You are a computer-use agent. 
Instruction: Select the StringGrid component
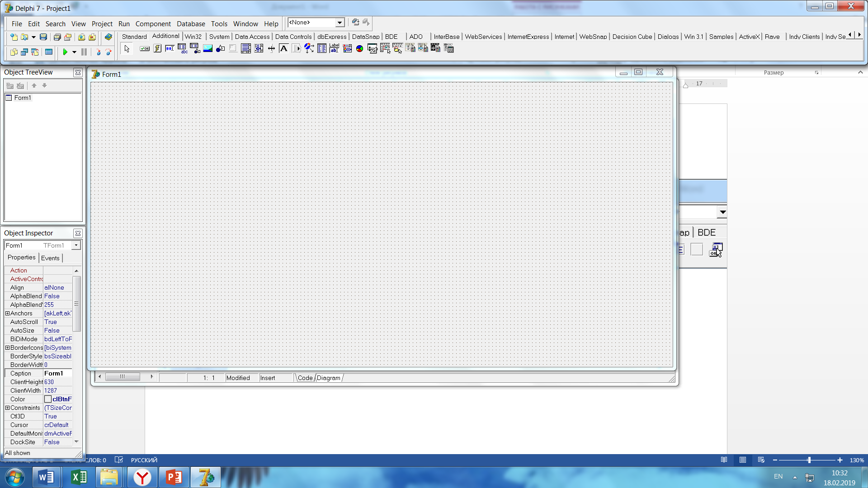183,48
